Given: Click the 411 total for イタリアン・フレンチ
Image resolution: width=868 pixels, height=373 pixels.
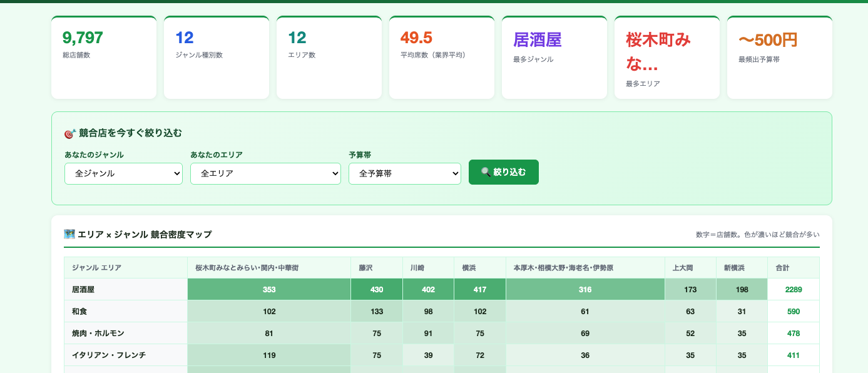Looking at the screenshot, I should (x=794, y=355).
